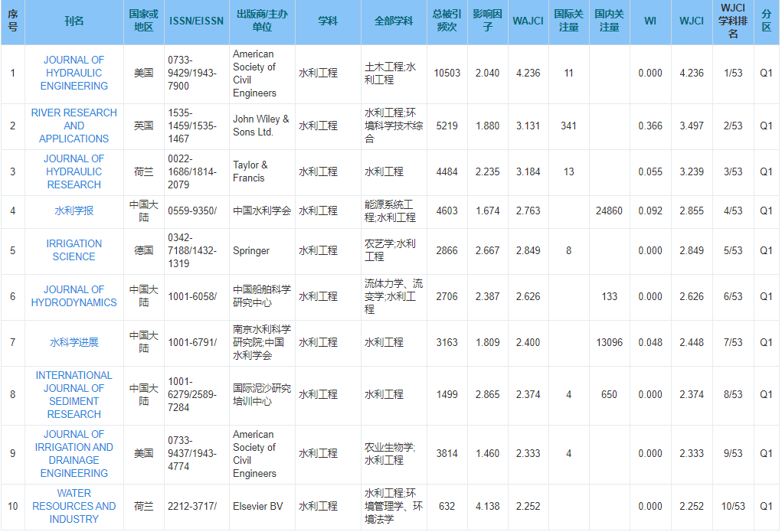Screen dimensions: 782x532
Task: Select country cell 德国
Action: (x=144, y=251)
